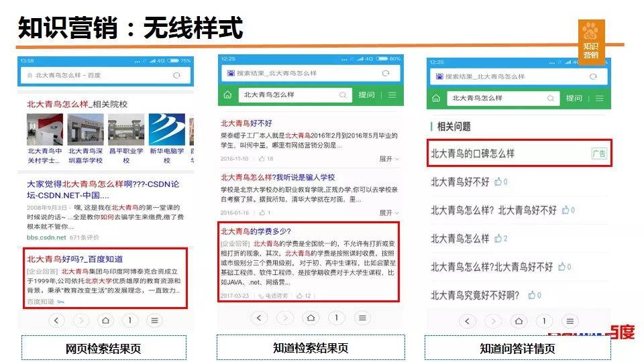Expand the 我听说是骗人学校 answer via 展开
The height and width of the screenshot is (362, 644).
click(388, 213)
